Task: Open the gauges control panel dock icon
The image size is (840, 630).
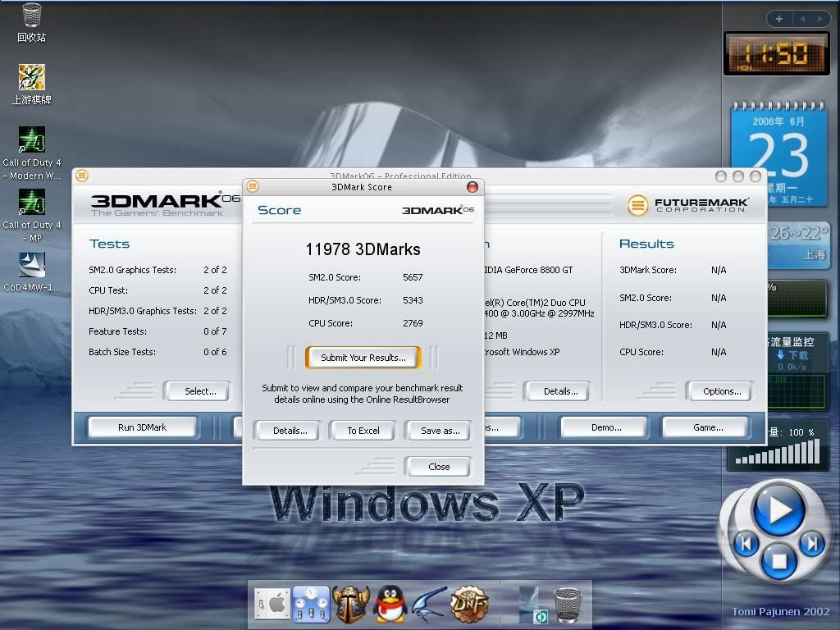Action: pos(311,605)
